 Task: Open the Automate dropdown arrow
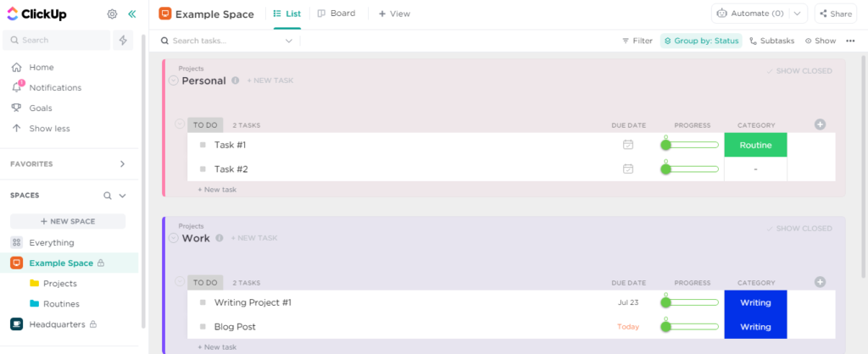(797, 14)
